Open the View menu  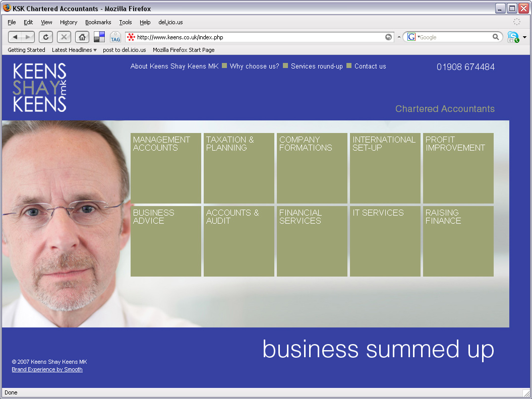click(46, 22)
